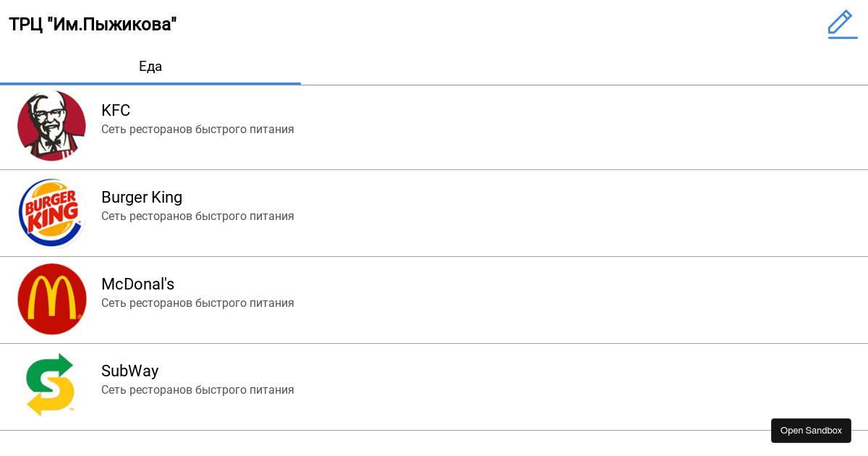Choose the SubWay name label
Viewport: 868px width, 456px height.
click(x=130, y=371)
